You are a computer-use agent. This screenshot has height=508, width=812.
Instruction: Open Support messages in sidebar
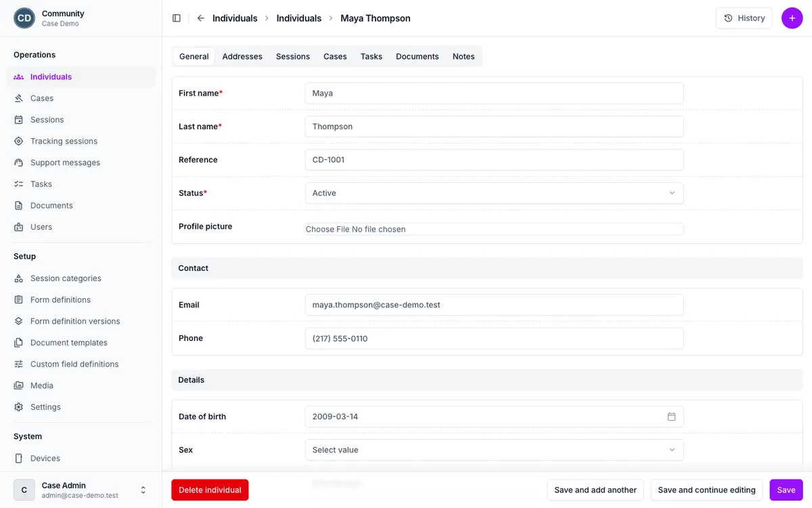click(x=81, y=163)
